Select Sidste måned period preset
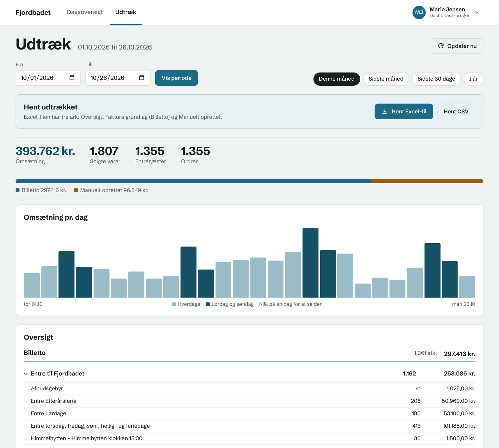Image resolution: width=499 pixels, height=448 pixels. [x=386, y=79]
